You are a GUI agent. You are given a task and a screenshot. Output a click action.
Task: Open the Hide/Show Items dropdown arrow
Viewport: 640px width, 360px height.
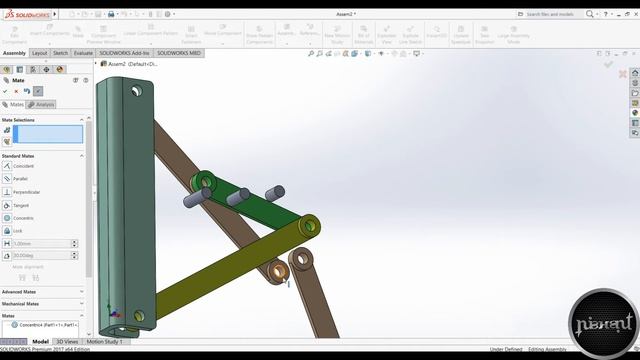tap(387, 54)
